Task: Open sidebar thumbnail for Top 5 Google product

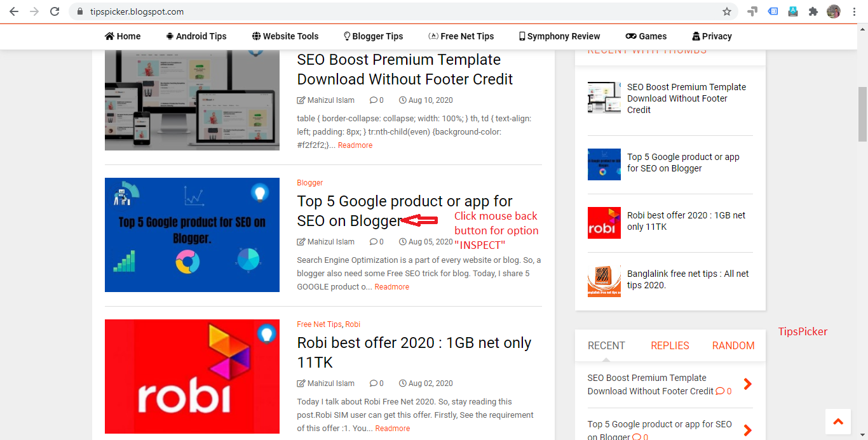Action: click(x=604, y=164)
